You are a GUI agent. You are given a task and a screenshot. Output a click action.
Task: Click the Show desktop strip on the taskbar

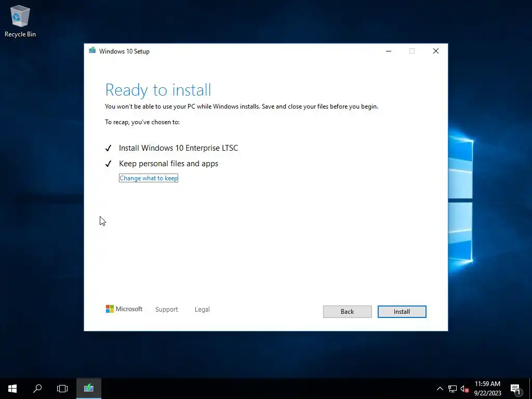[530, 389]
